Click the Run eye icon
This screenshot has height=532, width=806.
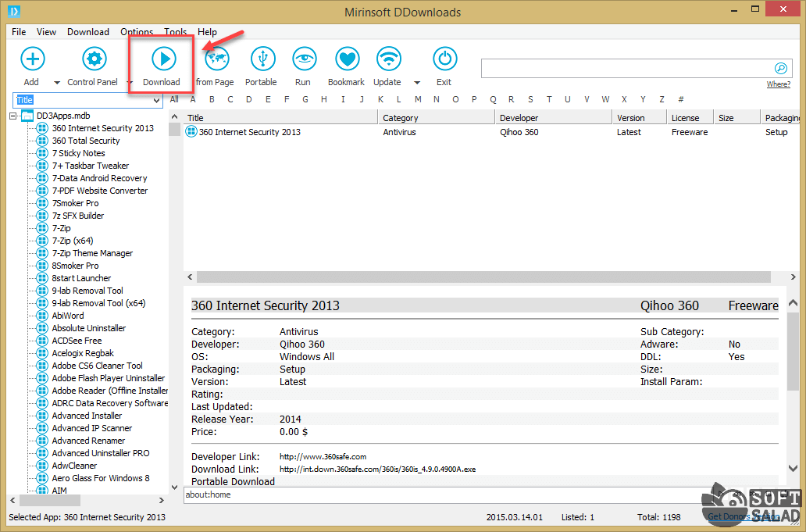304,59
